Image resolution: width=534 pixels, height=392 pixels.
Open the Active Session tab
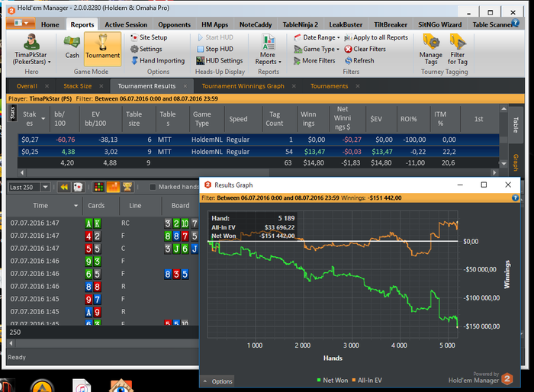coord(126,24)
